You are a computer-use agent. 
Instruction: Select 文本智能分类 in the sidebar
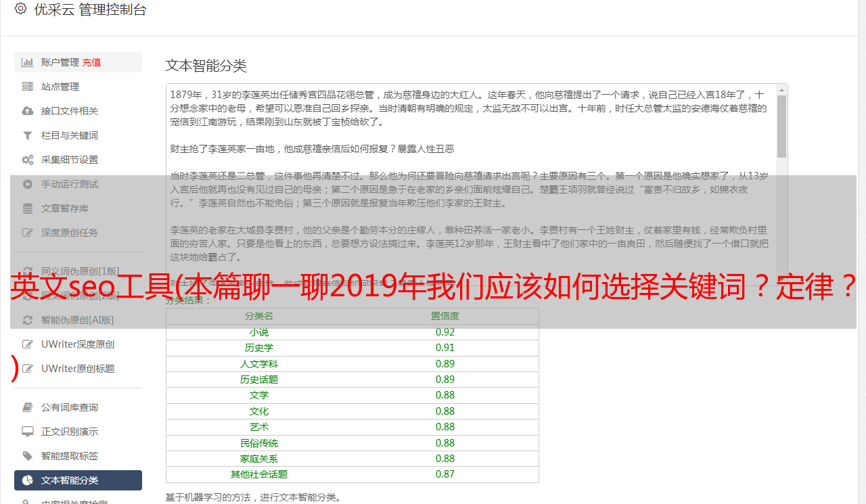click(78, 480)
